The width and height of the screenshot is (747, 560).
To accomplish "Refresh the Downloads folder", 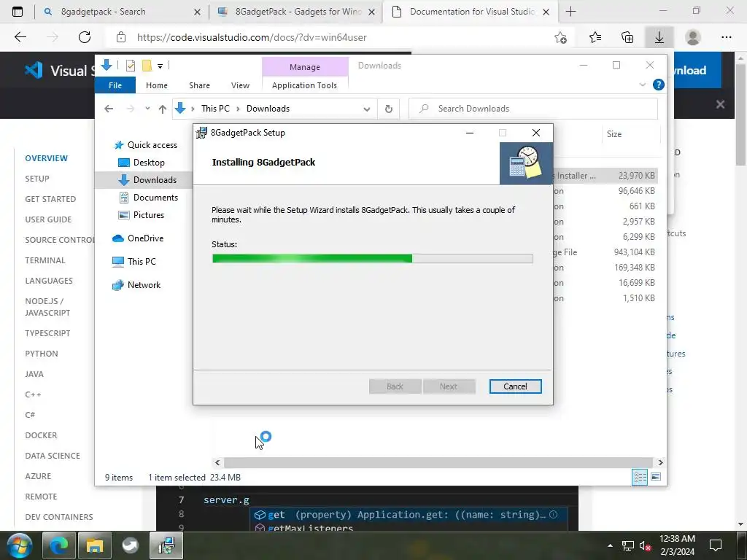I will coord(389,109).
